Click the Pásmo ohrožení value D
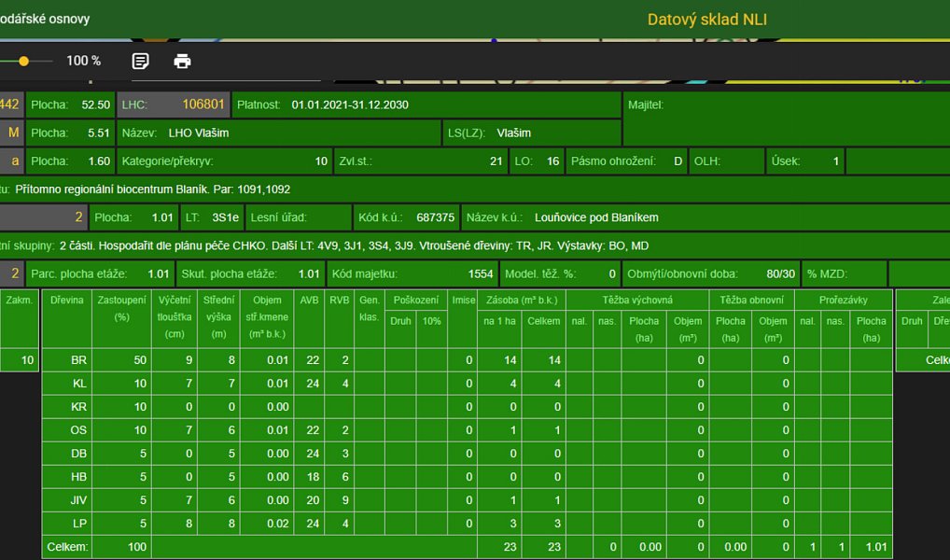This screenshot has width=950, height=560. click(678, 161)
